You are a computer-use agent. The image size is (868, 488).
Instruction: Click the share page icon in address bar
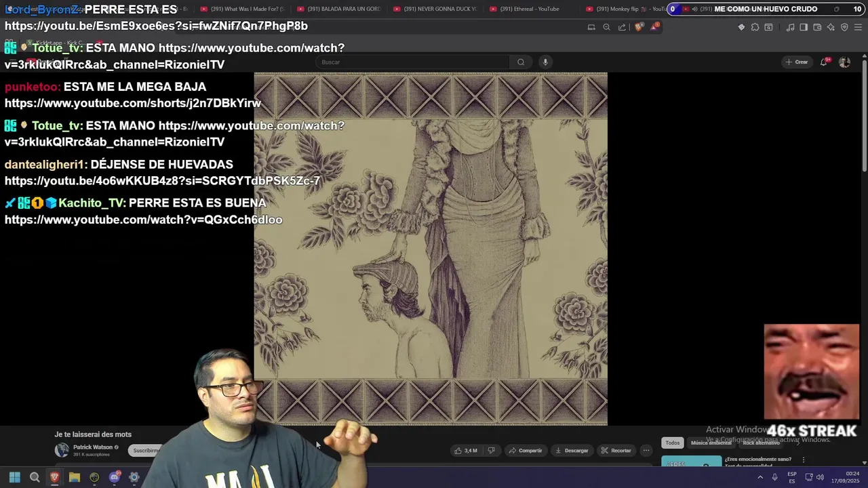(x=622, y=27)
